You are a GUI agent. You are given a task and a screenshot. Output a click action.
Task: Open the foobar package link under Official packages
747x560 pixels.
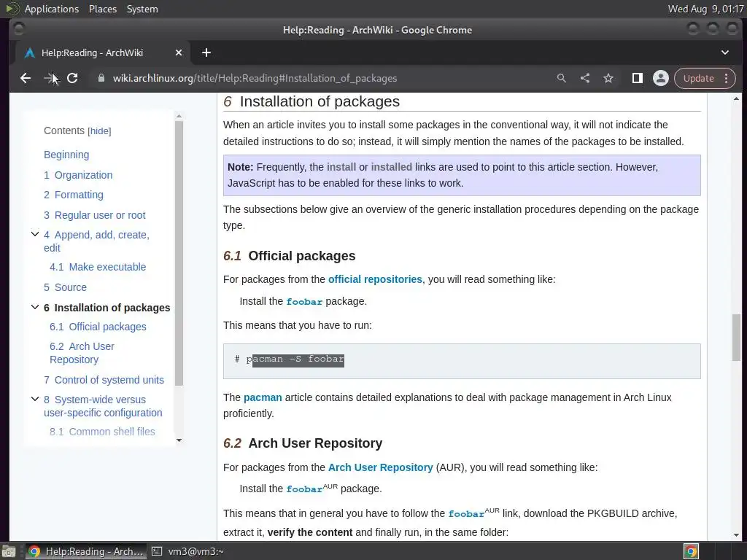coord(304,302)
